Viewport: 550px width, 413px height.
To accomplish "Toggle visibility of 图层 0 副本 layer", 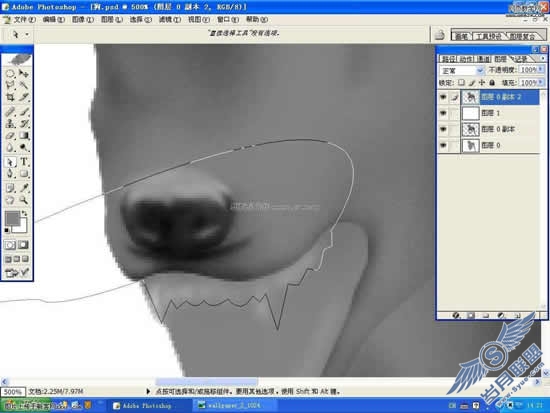I will (443, 129).
